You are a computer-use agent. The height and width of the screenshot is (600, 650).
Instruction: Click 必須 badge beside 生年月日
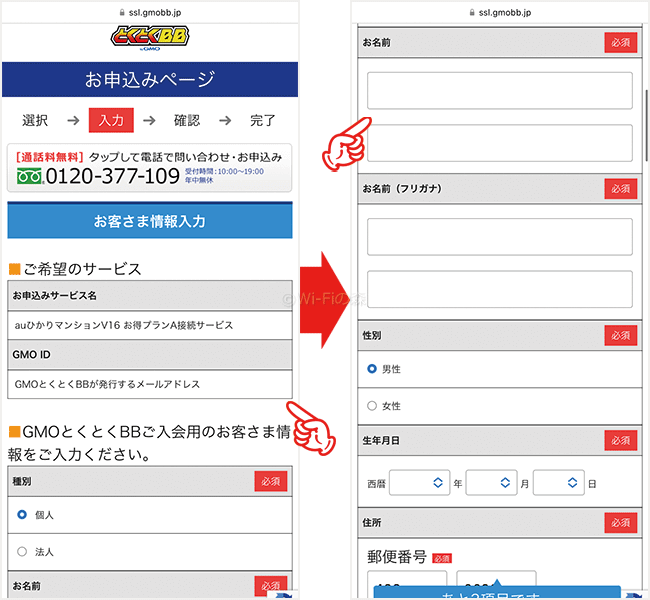(x=621, y=440)
